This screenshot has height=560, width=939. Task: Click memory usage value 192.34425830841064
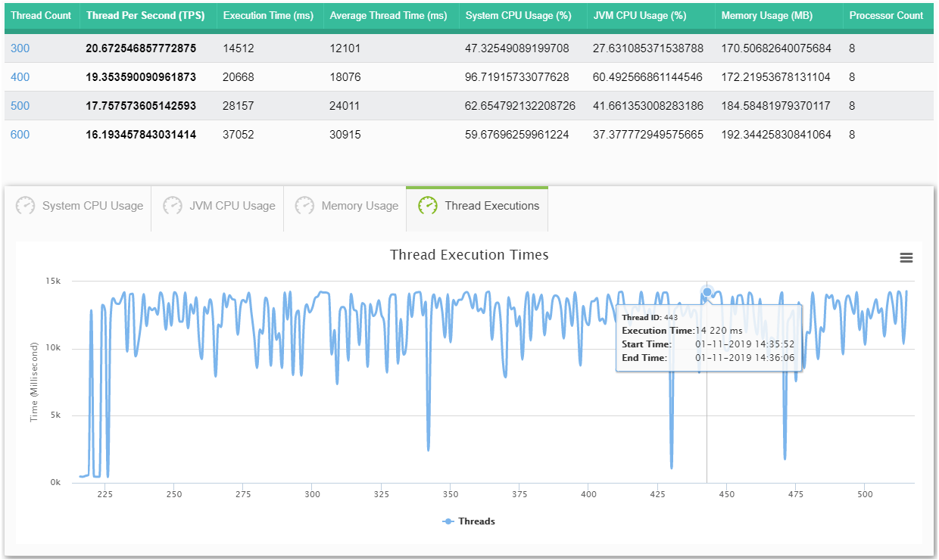[x=776, y=135]
